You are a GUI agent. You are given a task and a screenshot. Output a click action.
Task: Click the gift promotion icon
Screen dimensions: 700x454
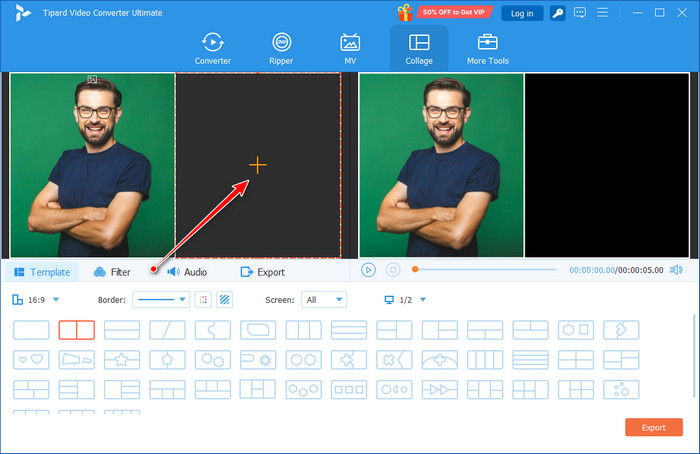405,12
